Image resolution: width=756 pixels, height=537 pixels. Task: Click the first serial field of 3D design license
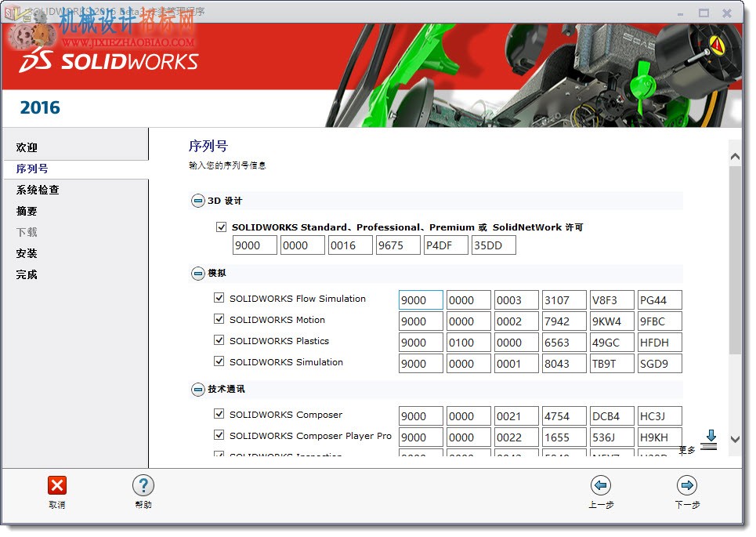pyautogui.click(x=255, y=245)
